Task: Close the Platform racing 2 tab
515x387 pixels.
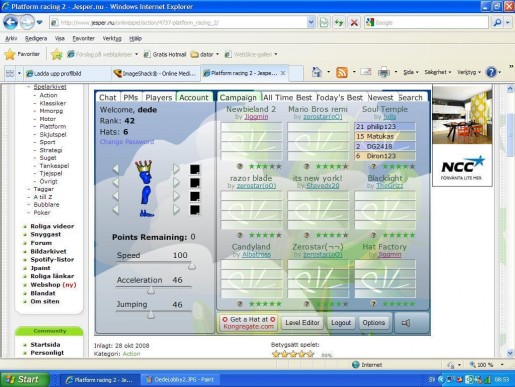Action: [x=283, y=73]
